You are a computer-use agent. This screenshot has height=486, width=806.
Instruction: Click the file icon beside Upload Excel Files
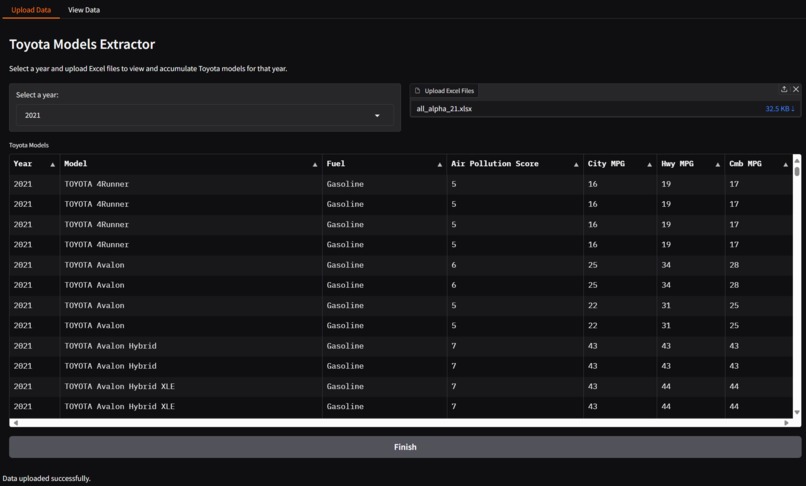point(417,91)
